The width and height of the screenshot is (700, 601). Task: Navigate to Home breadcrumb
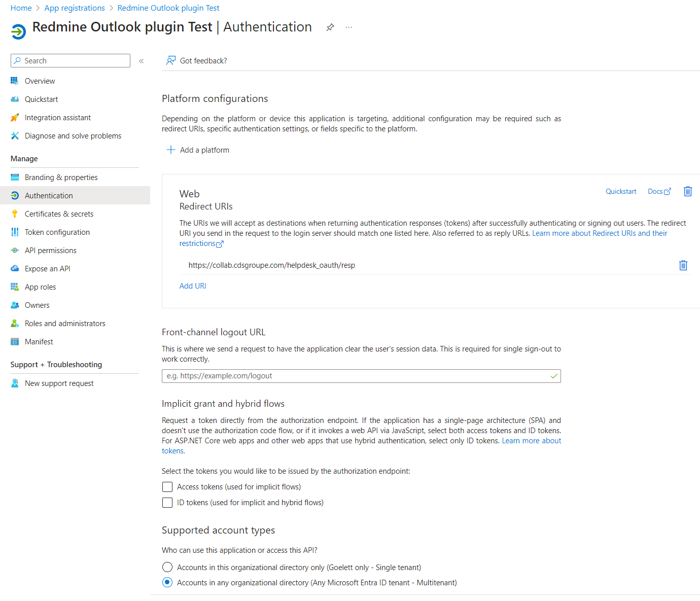[x=21, y=8]
